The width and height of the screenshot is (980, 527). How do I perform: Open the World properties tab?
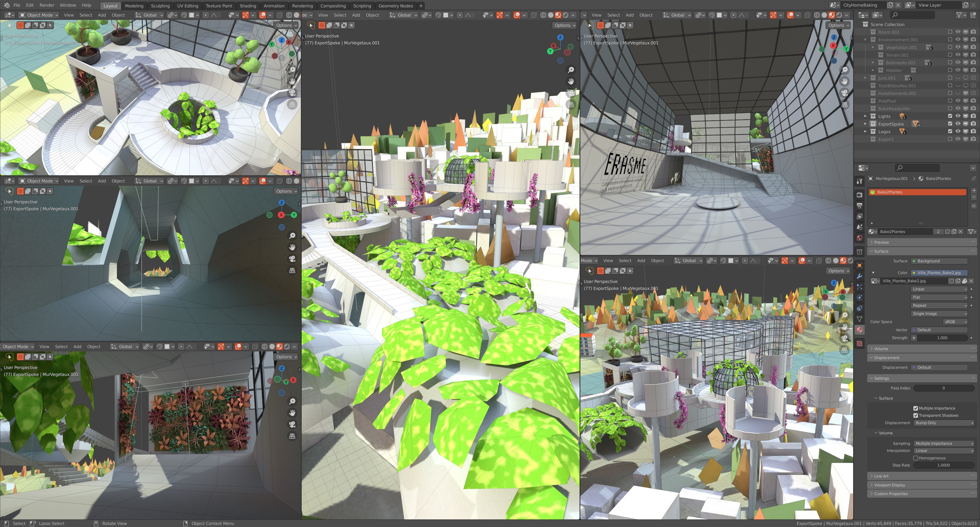point(859,238)
